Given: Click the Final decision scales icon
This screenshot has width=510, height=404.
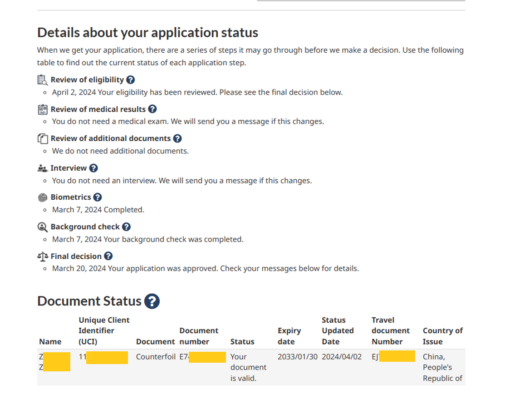Looking at the screenshot, I should pos(42,256).
